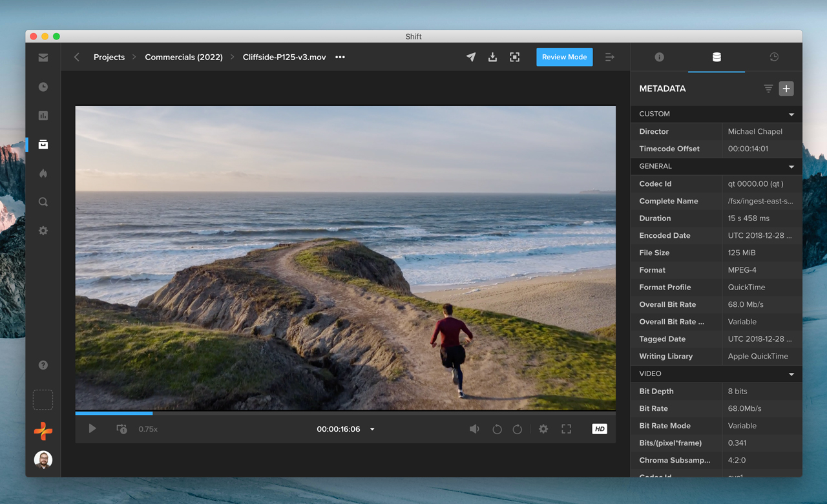Open the search magnifier icon in sidebar

pyautogui.click(x=43, y=202)
